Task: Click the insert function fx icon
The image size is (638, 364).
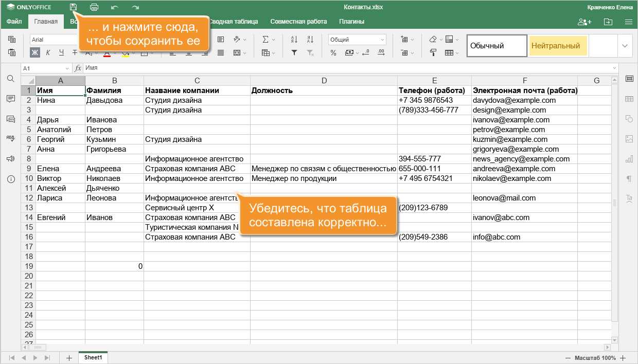Action: (x=78, y=68)
